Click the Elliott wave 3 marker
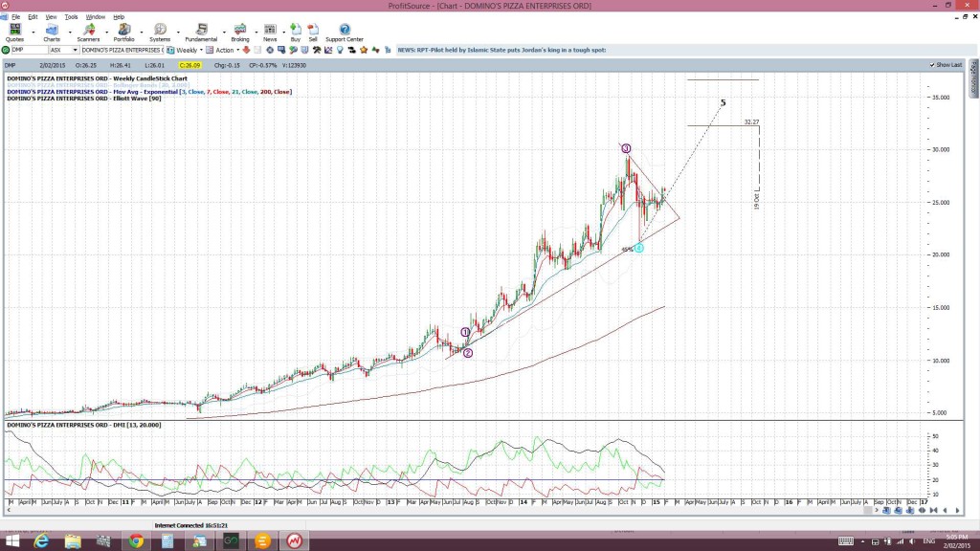The width and height of the screenshot is (980, 551). [x=626, y=148]
